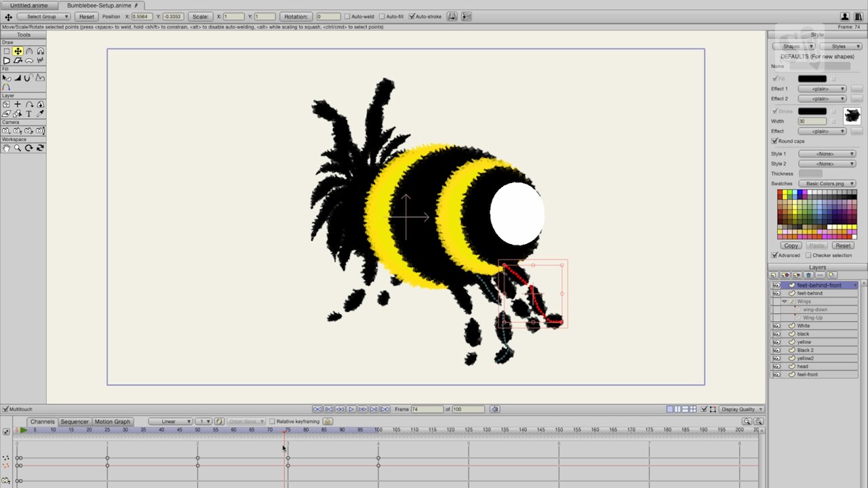Select the Text layer tool
The width and height of the screenshot is (868, 488).
[x=29, y=114]
